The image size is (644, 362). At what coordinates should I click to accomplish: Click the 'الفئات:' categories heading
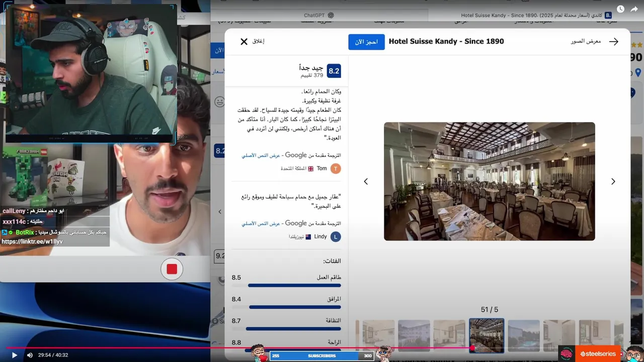click(x=332, y=261)
